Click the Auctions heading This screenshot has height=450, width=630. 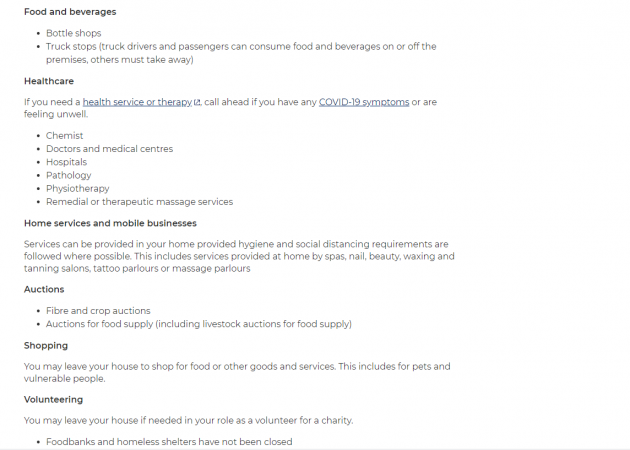[x=44, y=289]
